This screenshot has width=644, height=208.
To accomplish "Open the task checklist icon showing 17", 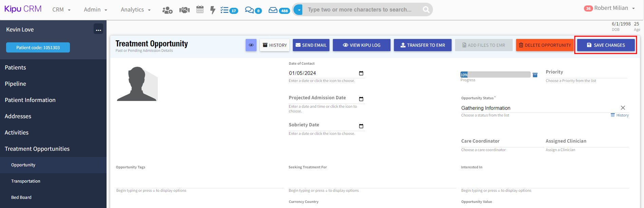I will click(229, 10).
